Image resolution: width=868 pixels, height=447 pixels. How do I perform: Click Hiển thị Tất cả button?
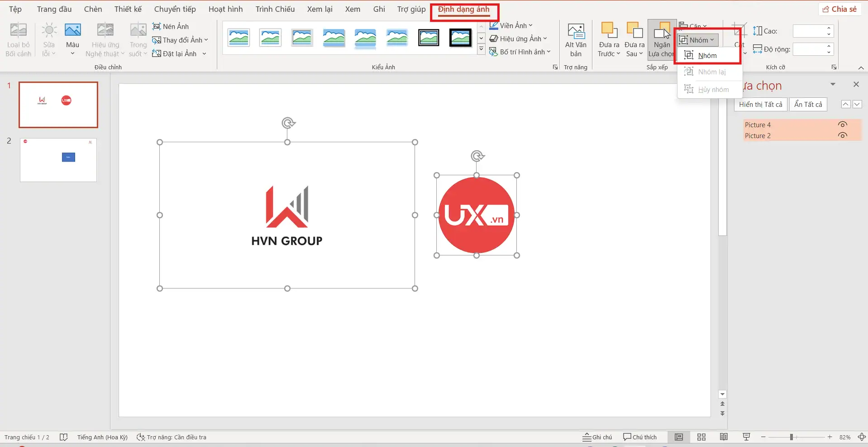coord(760,105)
